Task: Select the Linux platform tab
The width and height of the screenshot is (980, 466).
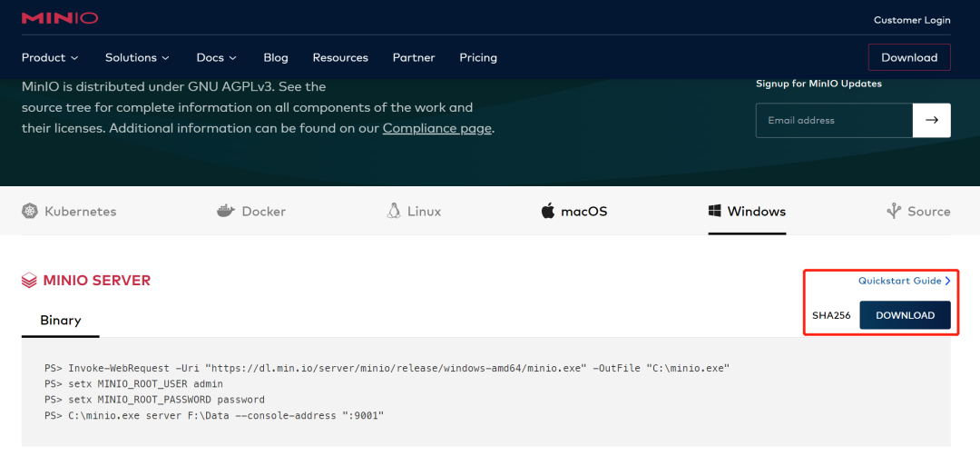Action: coord(414,212)
